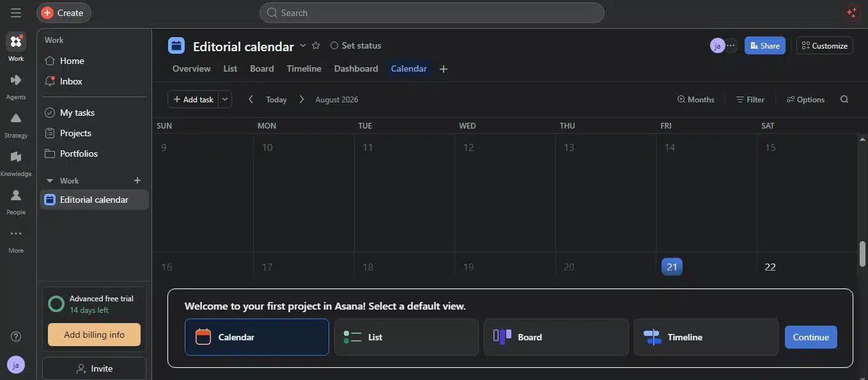Open My tasks in sidebar
868x380 pixels.
[93, 113]
